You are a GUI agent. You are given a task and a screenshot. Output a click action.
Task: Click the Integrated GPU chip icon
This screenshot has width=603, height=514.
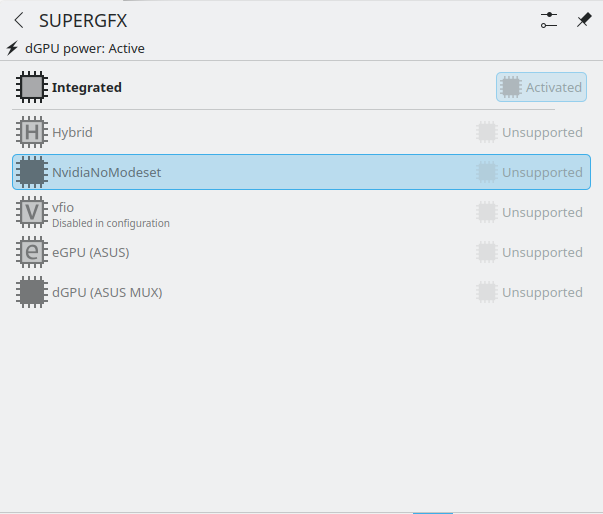point(32,87)
